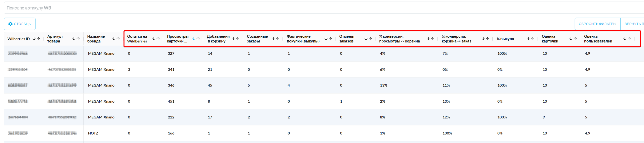The width and height of the screenshot is (644, 143).
Task: Sort Оценка пользователей ascending arrow
Action: (x=629, y=39)
